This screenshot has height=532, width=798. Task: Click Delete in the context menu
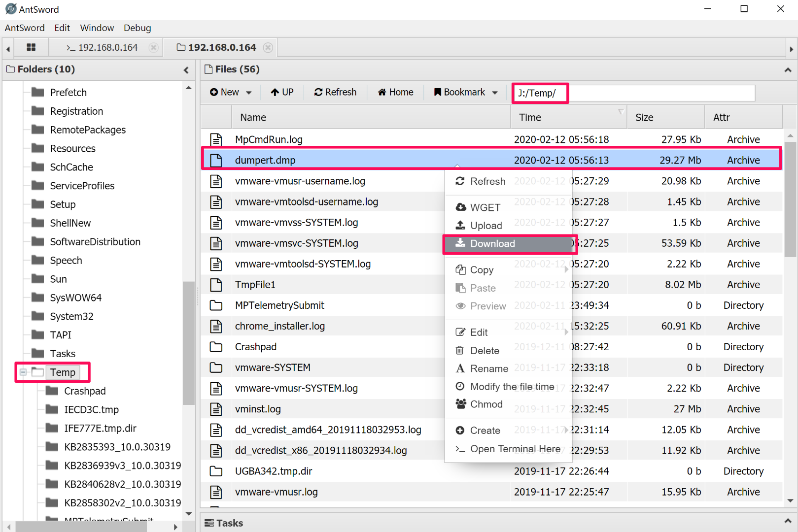pyautogui.click(x=484, y=351)
